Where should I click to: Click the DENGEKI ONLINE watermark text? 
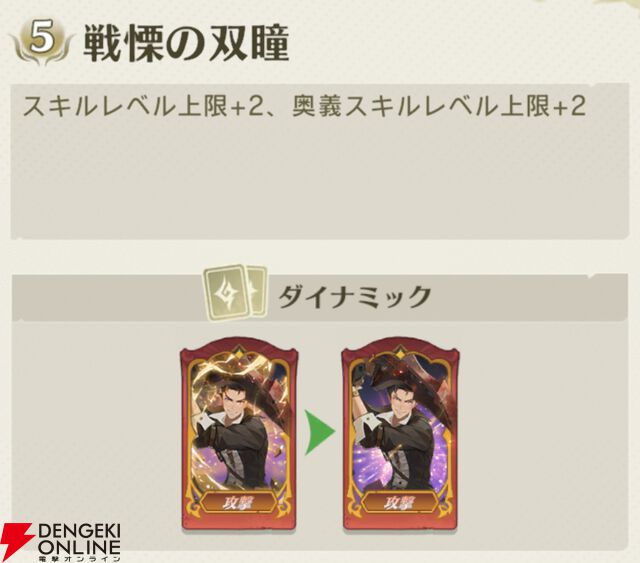coord(79,539)
